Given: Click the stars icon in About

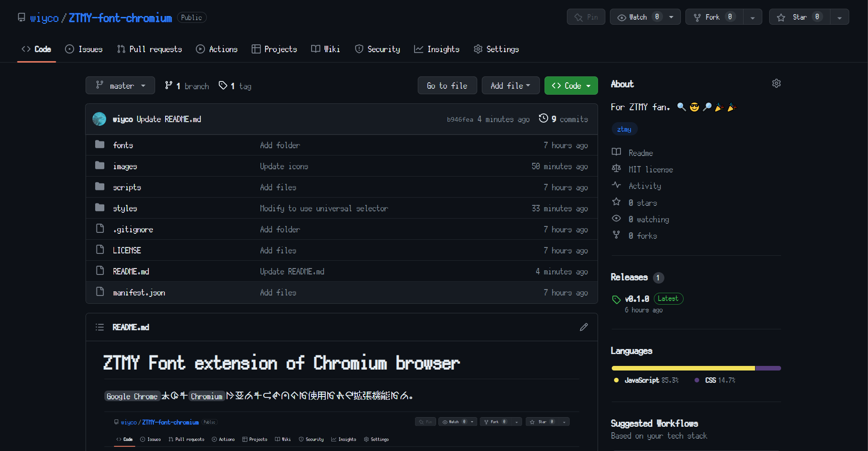Looking at the screenshot, I should pyautogui.click(x=616, y=202).
